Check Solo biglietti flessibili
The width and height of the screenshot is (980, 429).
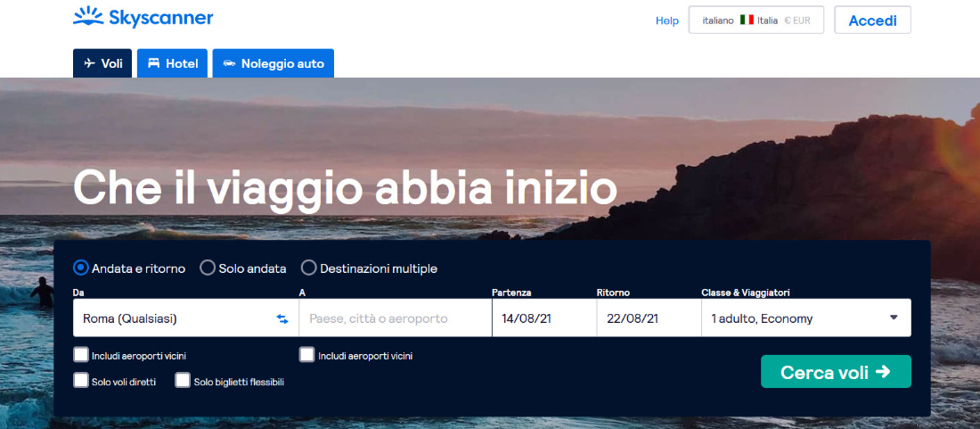[183, 380]
